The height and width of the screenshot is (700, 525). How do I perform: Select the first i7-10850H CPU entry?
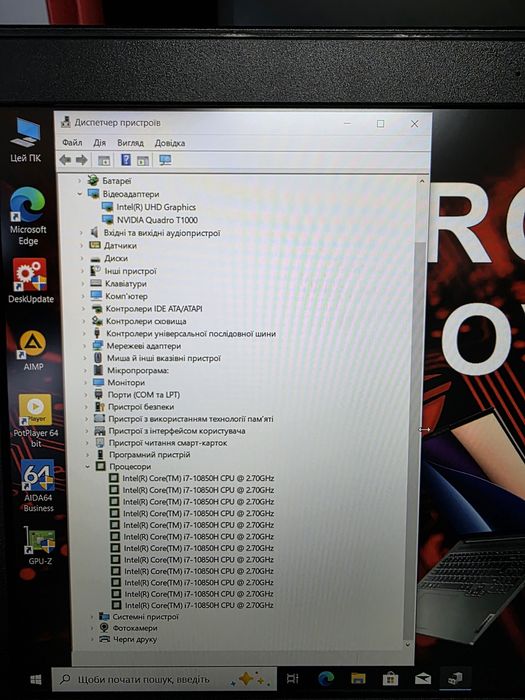198,478
